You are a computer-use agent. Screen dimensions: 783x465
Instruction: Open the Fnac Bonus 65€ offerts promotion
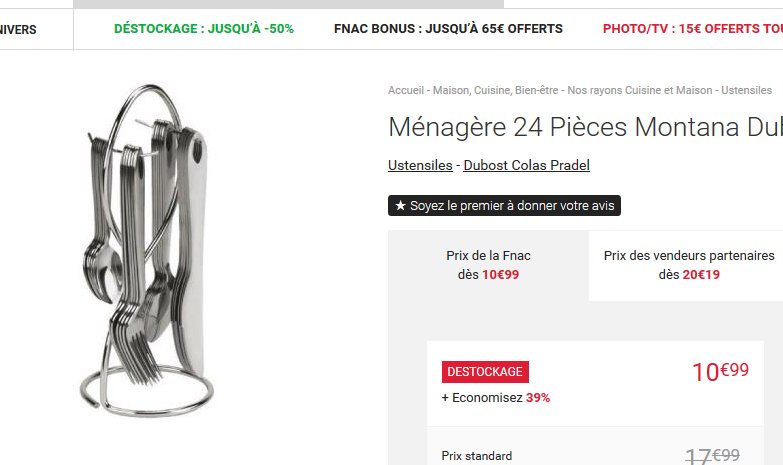[x=448, y=29]
